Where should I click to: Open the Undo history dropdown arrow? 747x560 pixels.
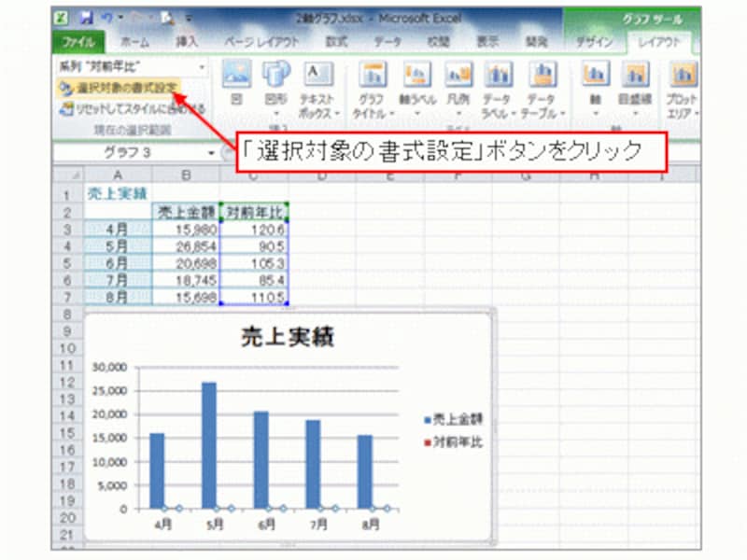coord(120,19)
